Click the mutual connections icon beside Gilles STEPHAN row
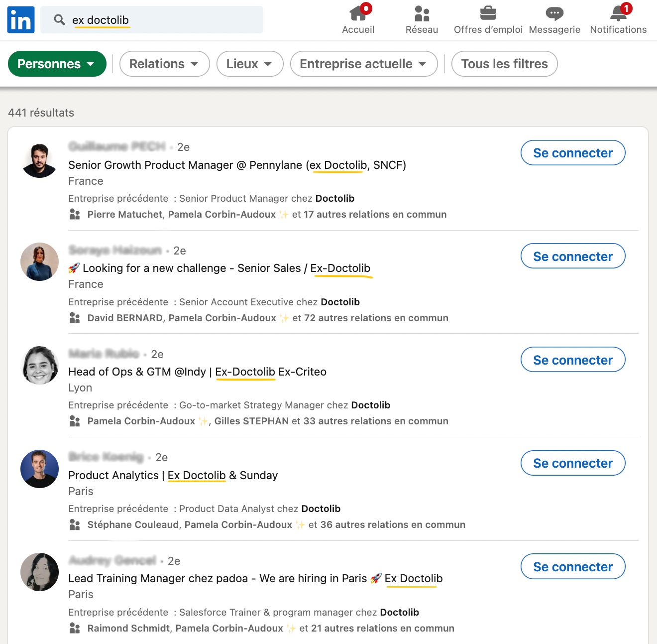657x644 pixels. [x=75, y=421]
